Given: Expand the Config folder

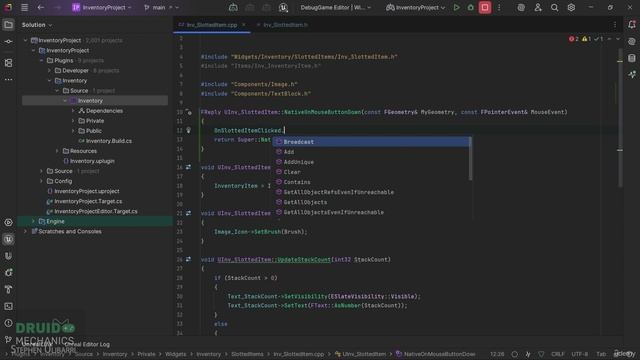Looking at the screenshot, I should (x=41, y=181).
